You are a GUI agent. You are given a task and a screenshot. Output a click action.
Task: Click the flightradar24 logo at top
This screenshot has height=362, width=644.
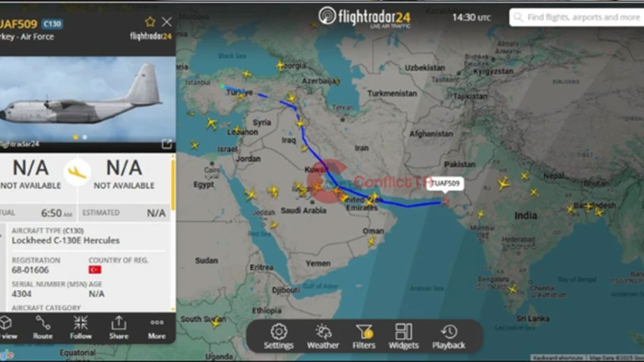(x=365, y=17)
